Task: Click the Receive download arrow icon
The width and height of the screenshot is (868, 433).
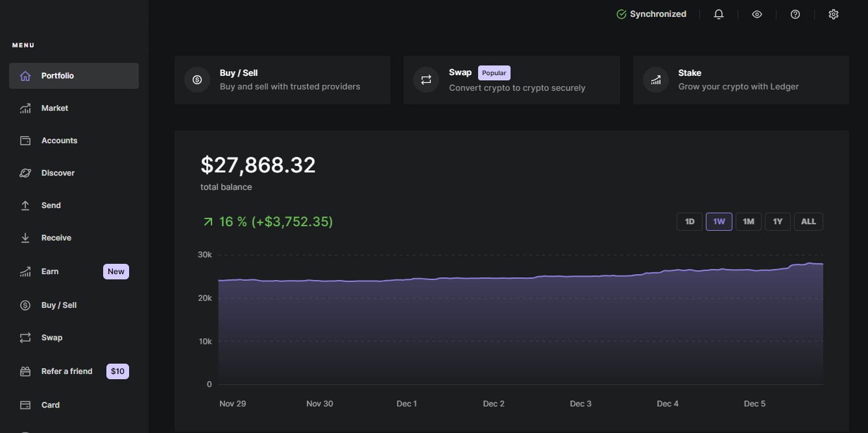Action: (25, 238)
